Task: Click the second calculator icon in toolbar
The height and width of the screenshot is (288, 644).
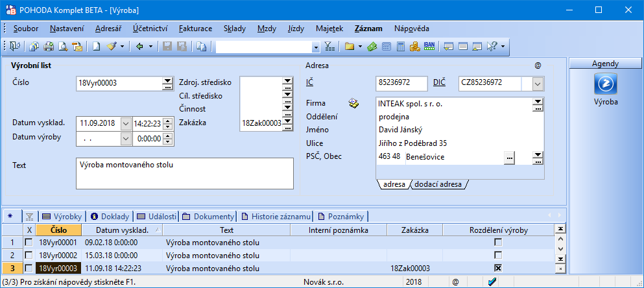Action: [400, 47]
